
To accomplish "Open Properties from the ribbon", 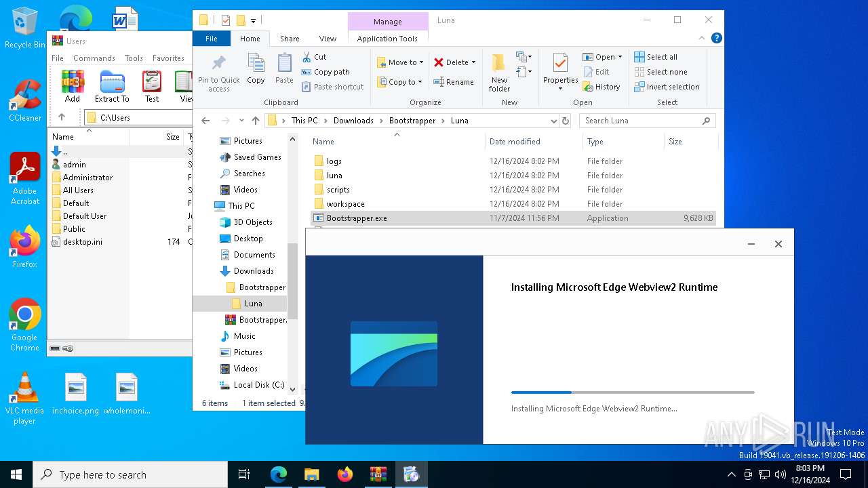I will [x=560, y=73].
